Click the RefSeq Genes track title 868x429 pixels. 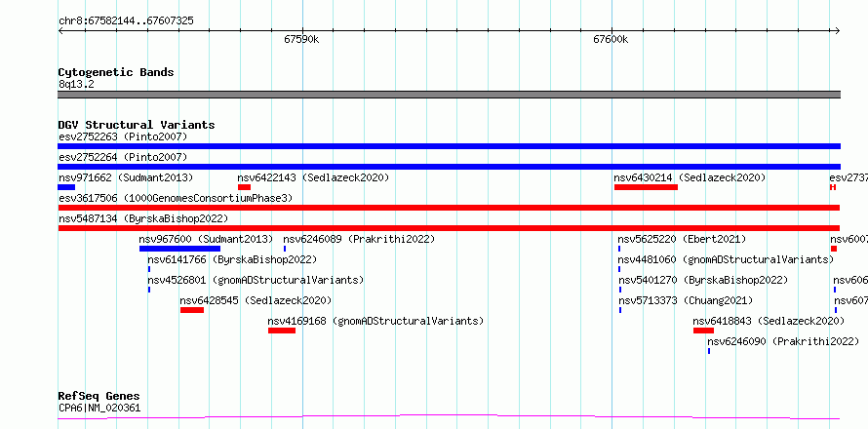tap(99, 397)
